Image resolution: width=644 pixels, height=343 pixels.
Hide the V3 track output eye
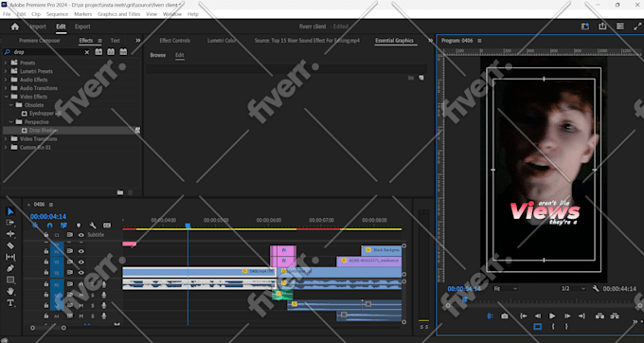coord(80,251)
